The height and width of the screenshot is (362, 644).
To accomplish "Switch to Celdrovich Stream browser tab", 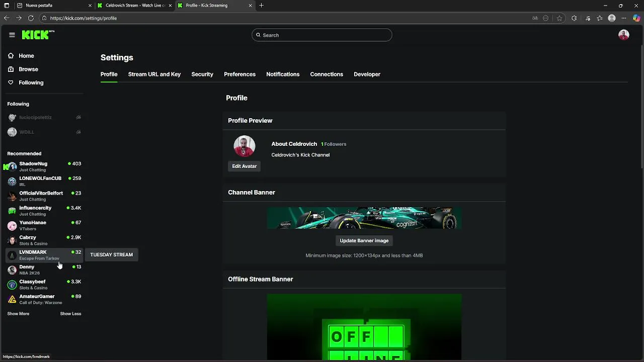I will [135, 6].
